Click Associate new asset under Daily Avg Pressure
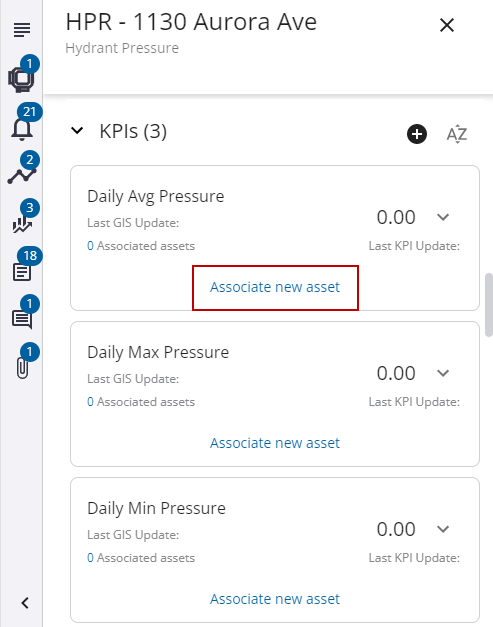This screenshot has width=493, height=627. pos(275,287)
